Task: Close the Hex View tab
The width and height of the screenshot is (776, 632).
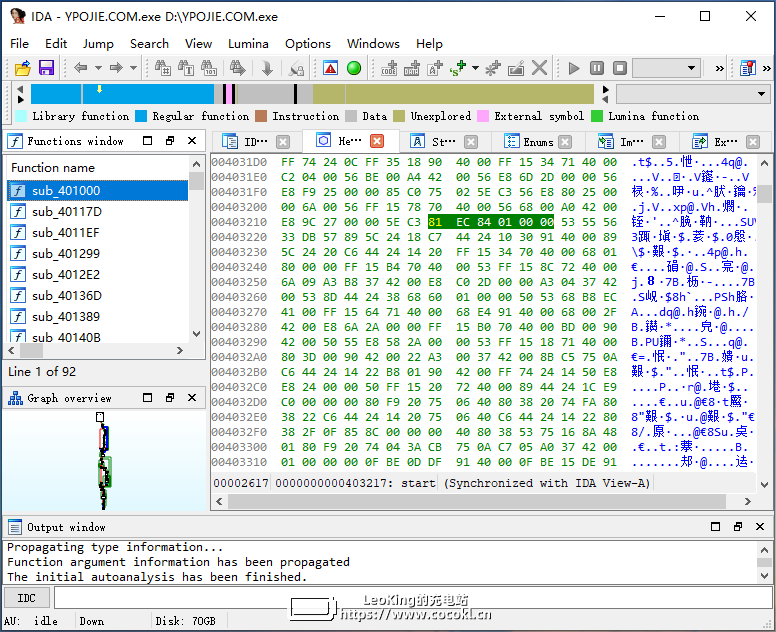Action: (377, 141)
